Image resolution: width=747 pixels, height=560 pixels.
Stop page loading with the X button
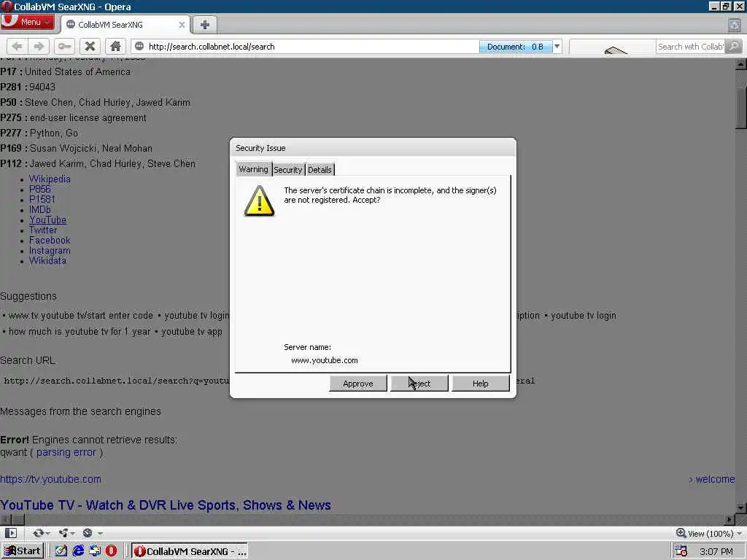pos(90,46)
